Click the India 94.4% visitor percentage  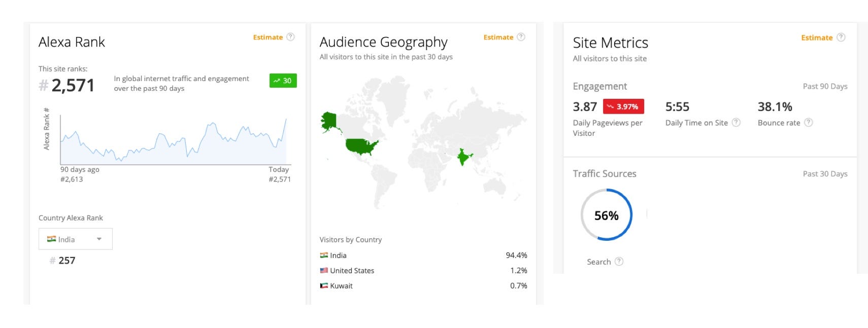click(x=516, y=256)
